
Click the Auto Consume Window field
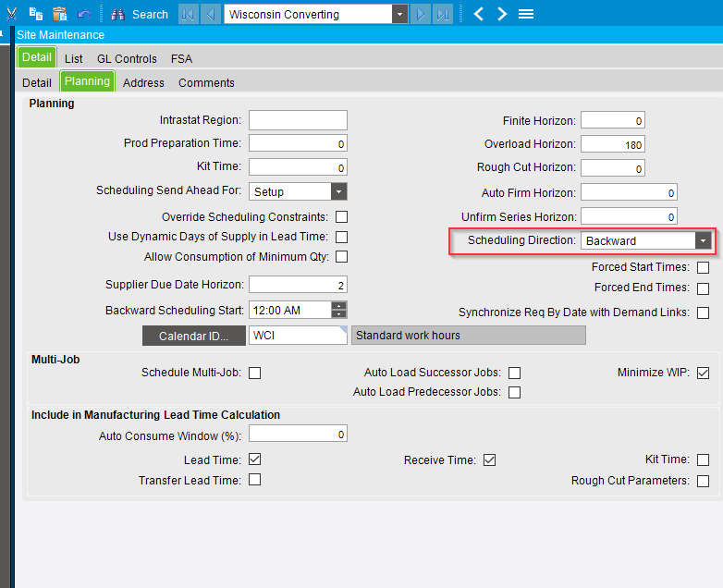pyautogui.click(x=298, y=434)
